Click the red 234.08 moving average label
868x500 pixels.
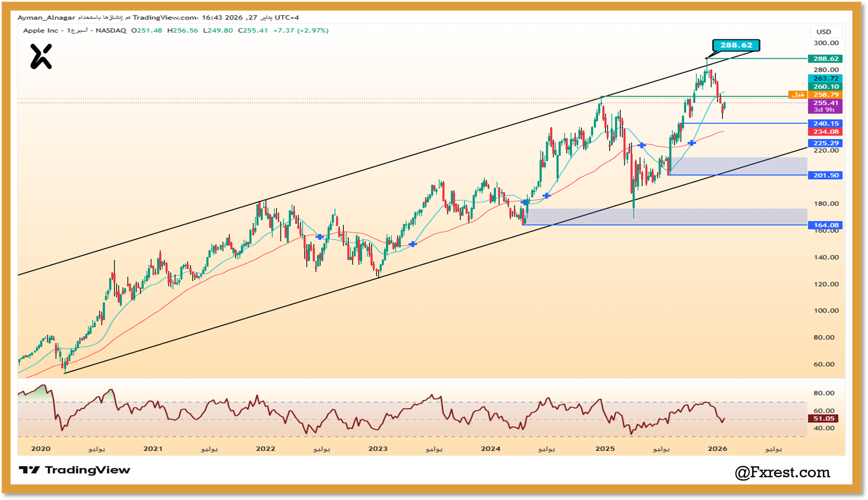point(825,132)
